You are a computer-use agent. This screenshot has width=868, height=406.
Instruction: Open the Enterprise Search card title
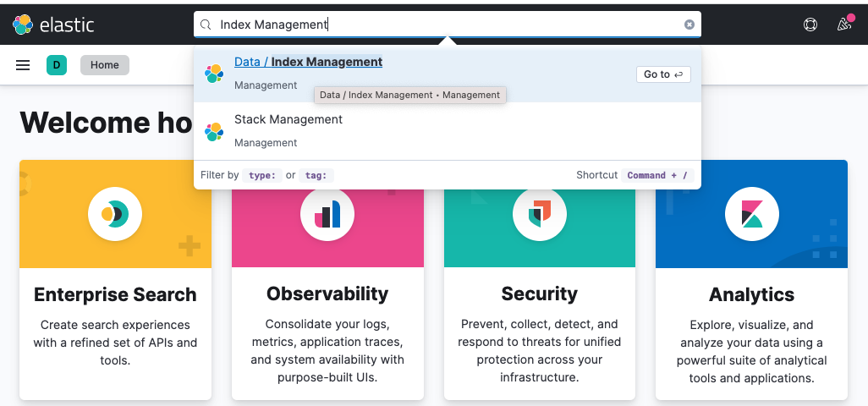(115, 295)
